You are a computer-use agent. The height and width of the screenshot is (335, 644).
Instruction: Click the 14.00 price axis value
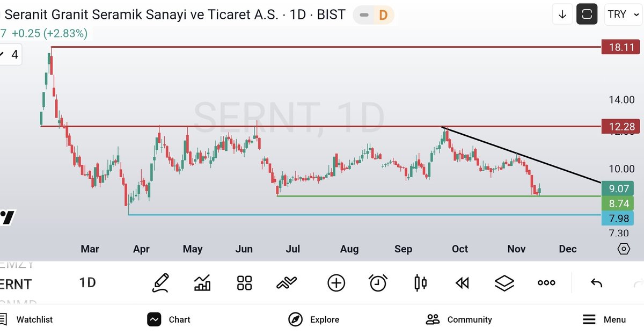(x=621, y=100)
